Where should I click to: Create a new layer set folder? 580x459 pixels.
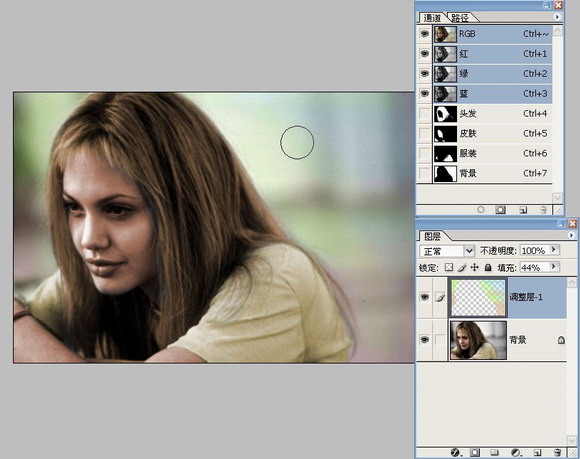[x=495, y=453]
